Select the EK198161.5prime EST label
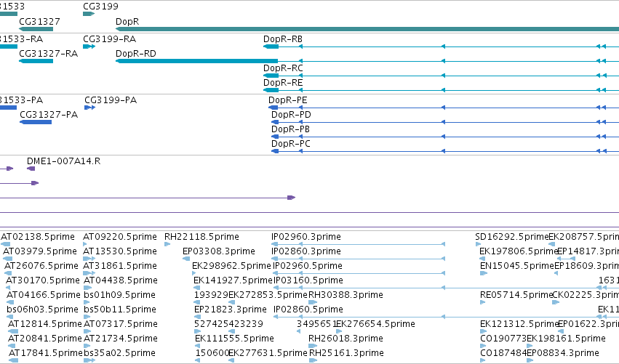Screen dimensions: 619x364 [x=566, y=339]
